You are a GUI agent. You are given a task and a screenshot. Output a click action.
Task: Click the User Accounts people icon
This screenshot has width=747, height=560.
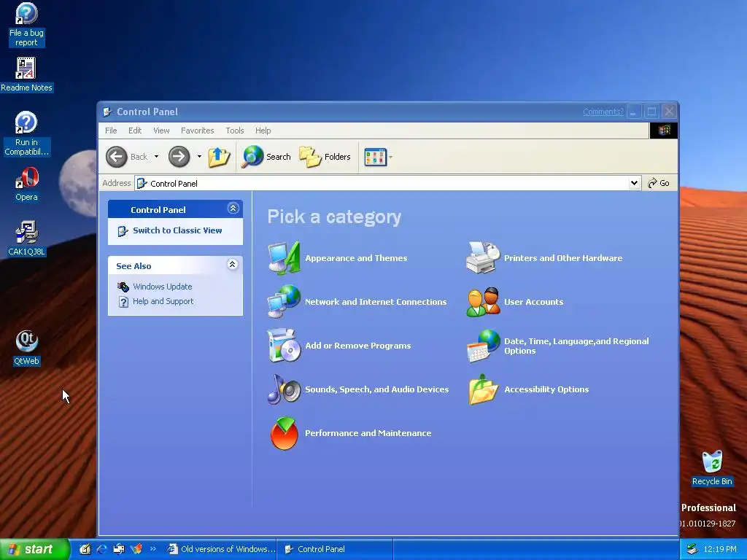(483, 302)
